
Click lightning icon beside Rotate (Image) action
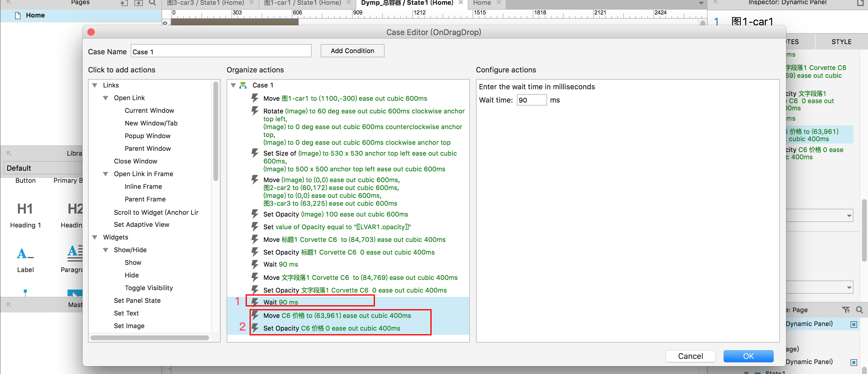pyautogui.click(x=255, y=111)
